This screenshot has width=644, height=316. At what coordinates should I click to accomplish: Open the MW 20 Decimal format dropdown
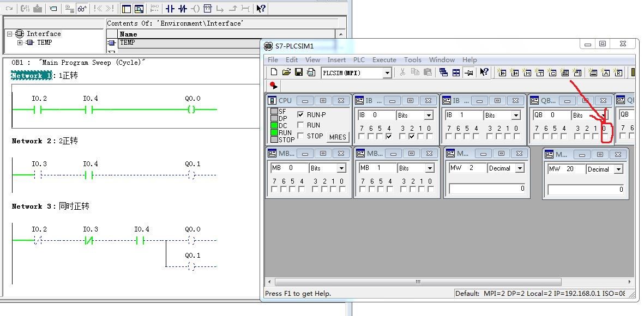618,169
